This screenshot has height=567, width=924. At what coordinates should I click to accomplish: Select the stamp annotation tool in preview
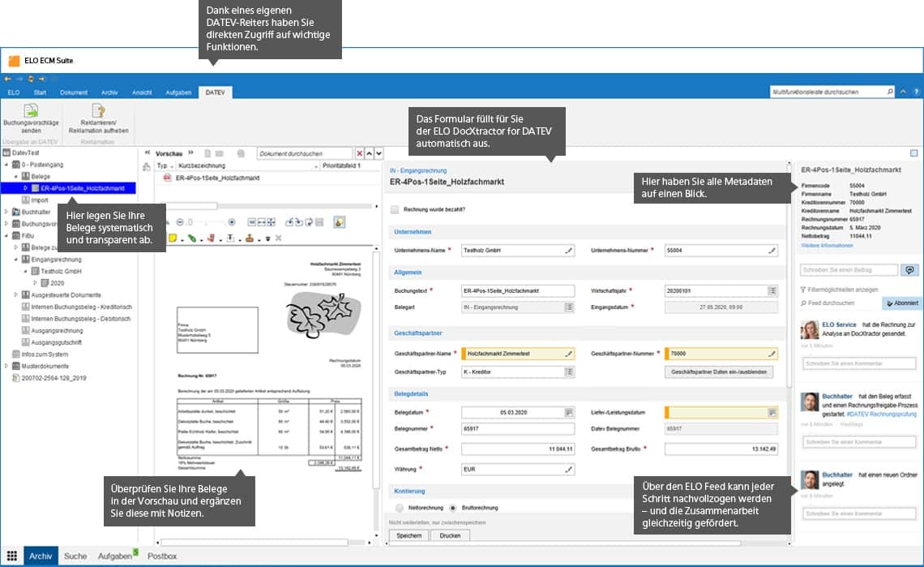251,238
